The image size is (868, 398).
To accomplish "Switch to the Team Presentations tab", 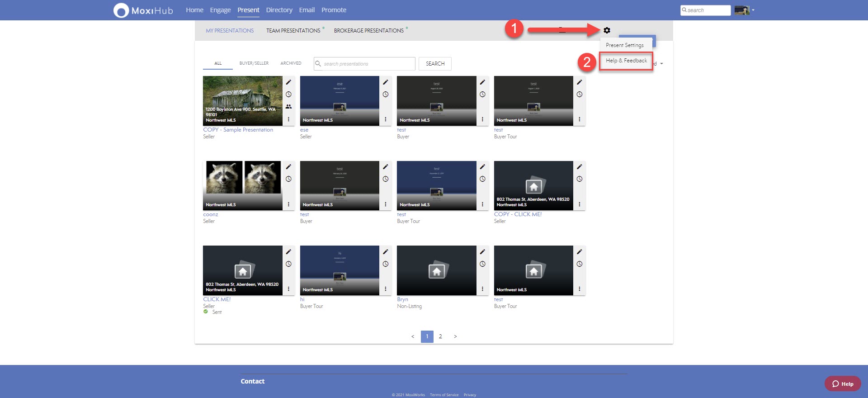I will pyautogui.click(x=293, y=31).
